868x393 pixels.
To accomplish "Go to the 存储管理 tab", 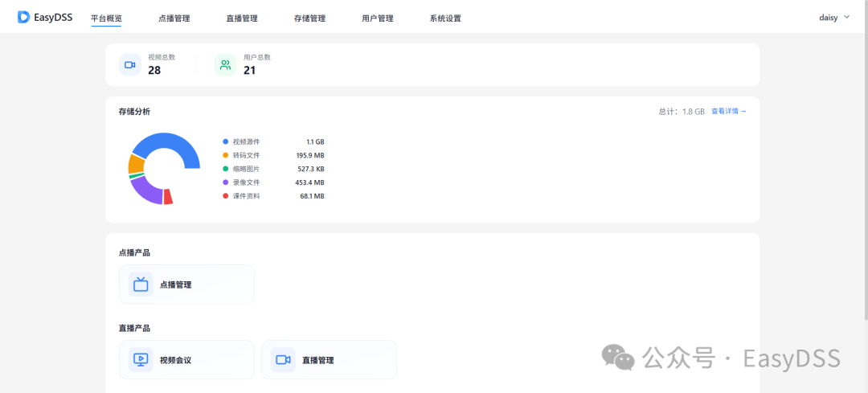I will click(309, 18).
